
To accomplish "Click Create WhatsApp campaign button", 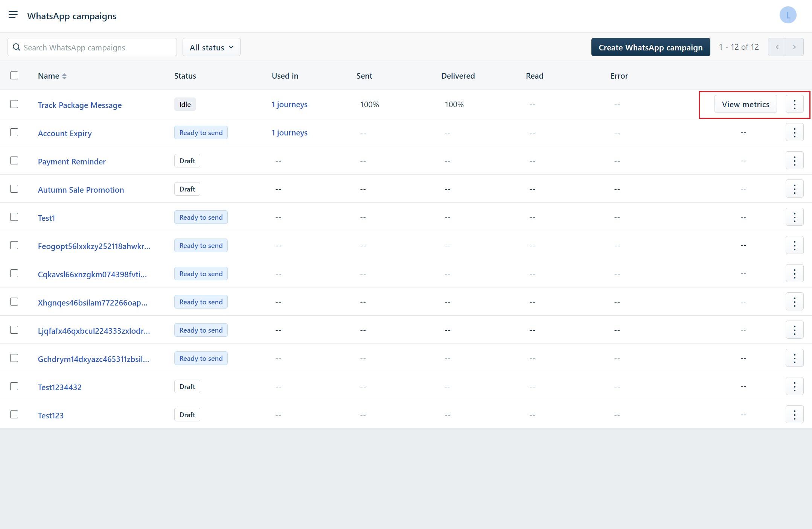I will 651,47.
